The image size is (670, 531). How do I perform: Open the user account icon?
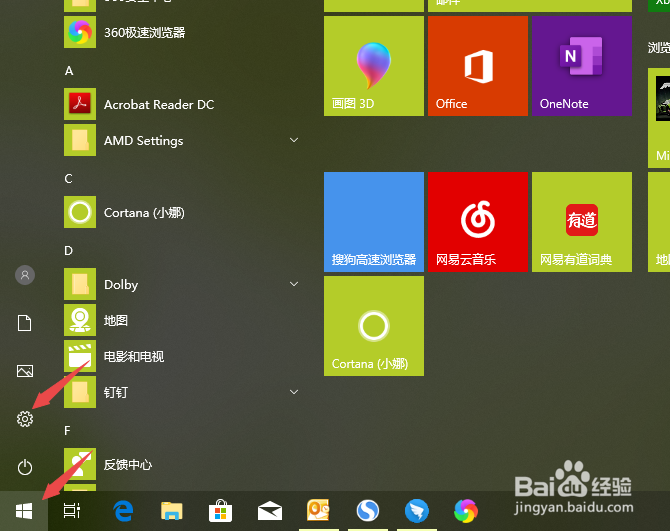tap(25, 275)
